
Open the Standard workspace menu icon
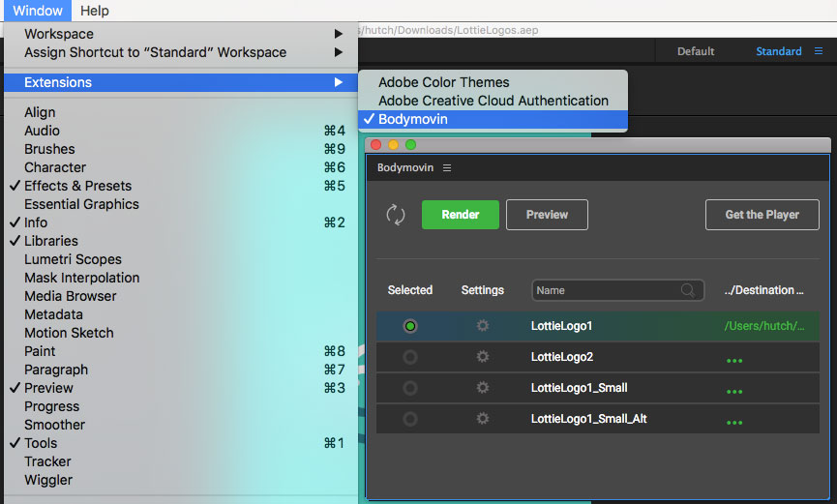(x=819, y=51)
